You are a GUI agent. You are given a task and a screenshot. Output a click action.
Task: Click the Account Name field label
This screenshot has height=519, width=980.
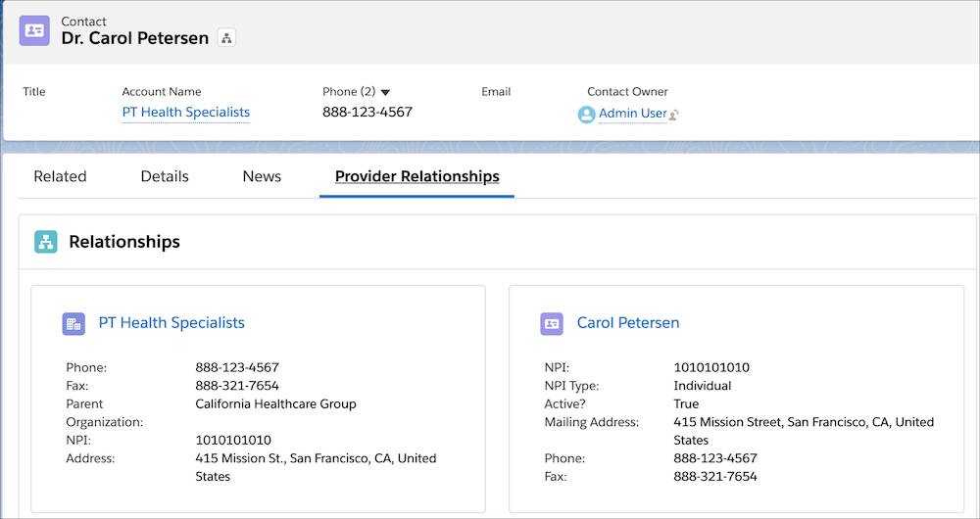[162, 92]
